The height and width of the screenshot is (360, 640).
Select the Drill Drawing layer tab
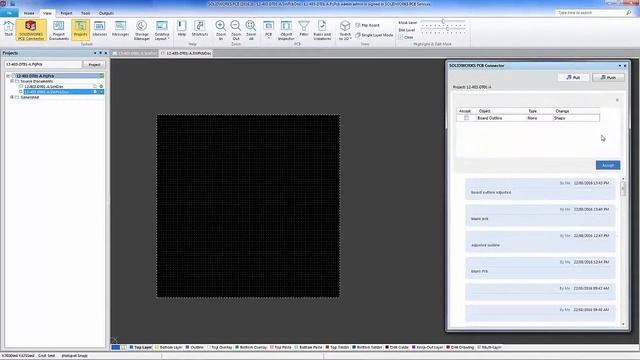pyautogui.click(x=460, y=347)
